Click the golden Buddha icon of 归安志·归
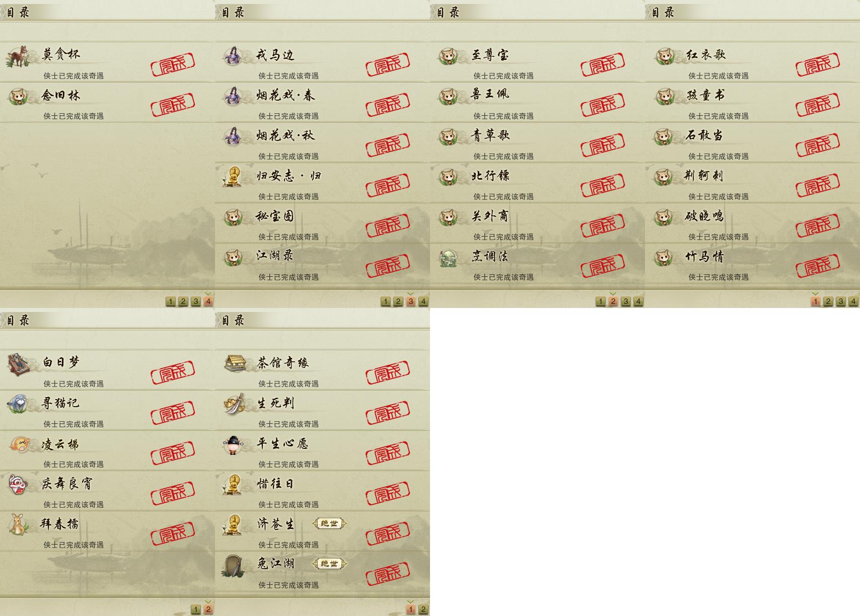Image resolution: width=860 pixels, height=616 pixels. 233,177
